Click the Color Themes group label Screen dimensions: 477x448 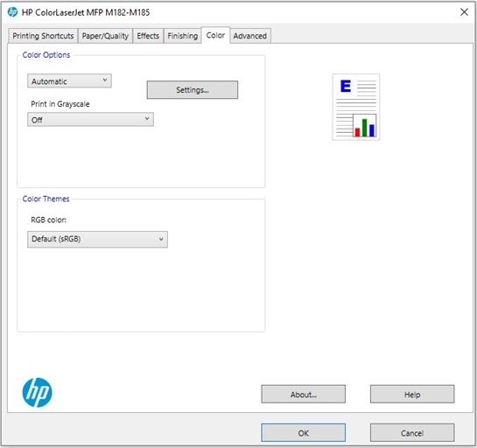46,199
